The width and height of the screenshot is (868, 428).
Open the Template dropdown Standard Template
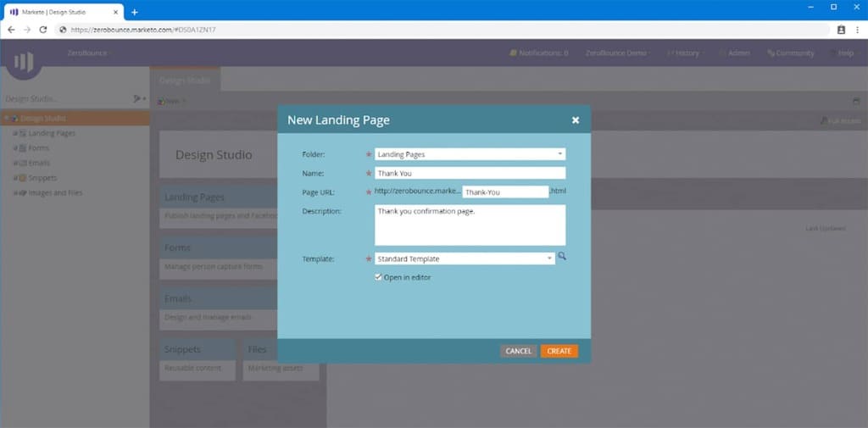465,258
